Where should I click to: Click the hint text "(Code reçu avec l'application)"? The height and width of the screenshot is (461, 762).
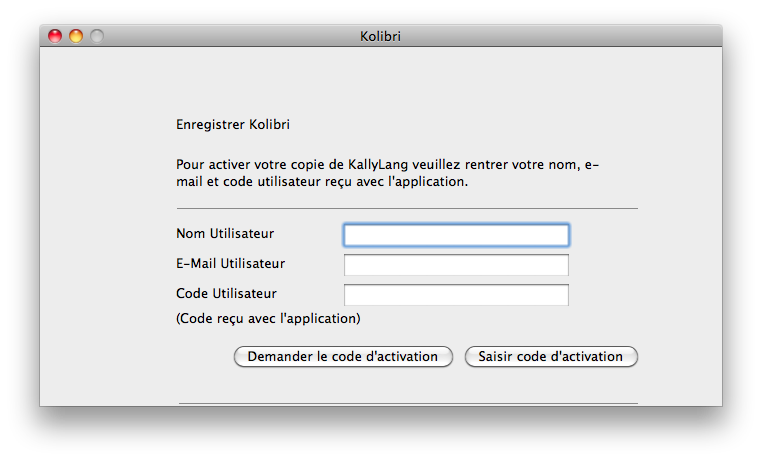tap(268, 319)
